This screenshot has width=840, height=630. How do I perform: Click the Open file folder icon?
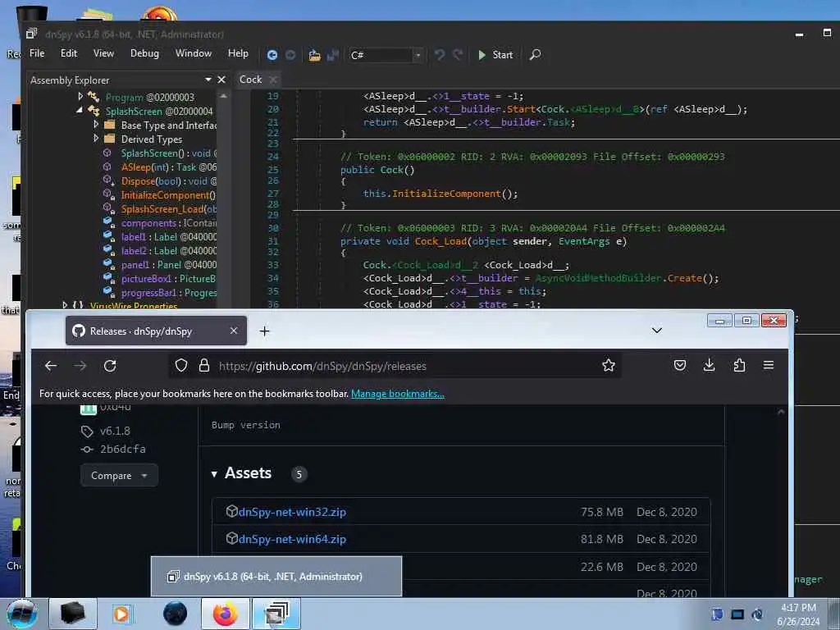(314, 55)
